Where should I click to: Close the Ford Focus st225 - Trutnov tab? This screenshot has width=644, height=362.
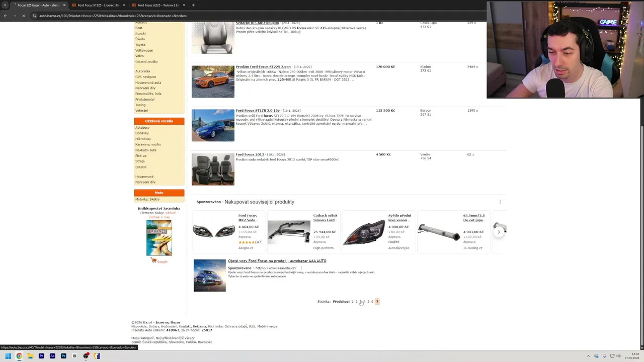click(184, 5)
